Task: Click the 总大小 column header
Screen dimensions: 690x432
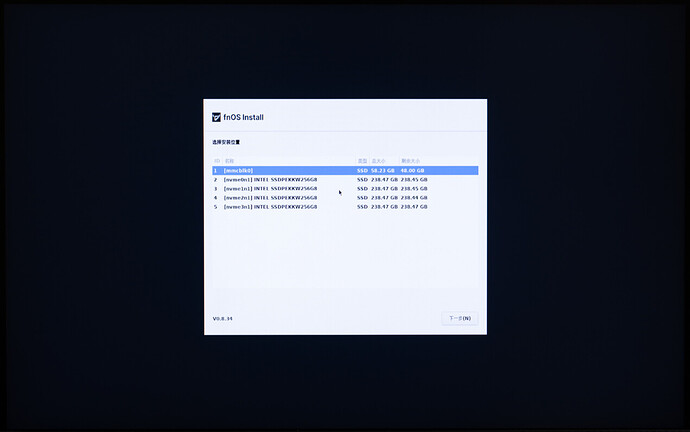Action: pyautogui.click(x=379, y=160)
